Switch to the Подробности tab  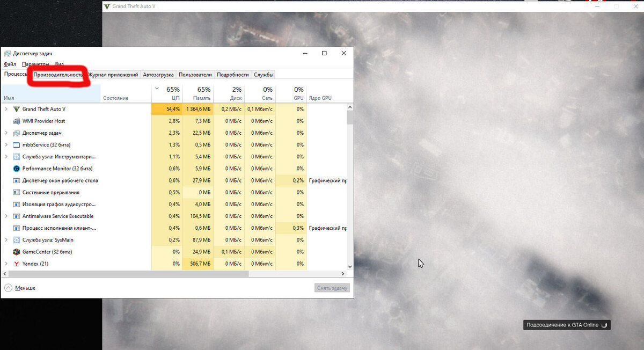pyautogui.click(x=233, y=75)
